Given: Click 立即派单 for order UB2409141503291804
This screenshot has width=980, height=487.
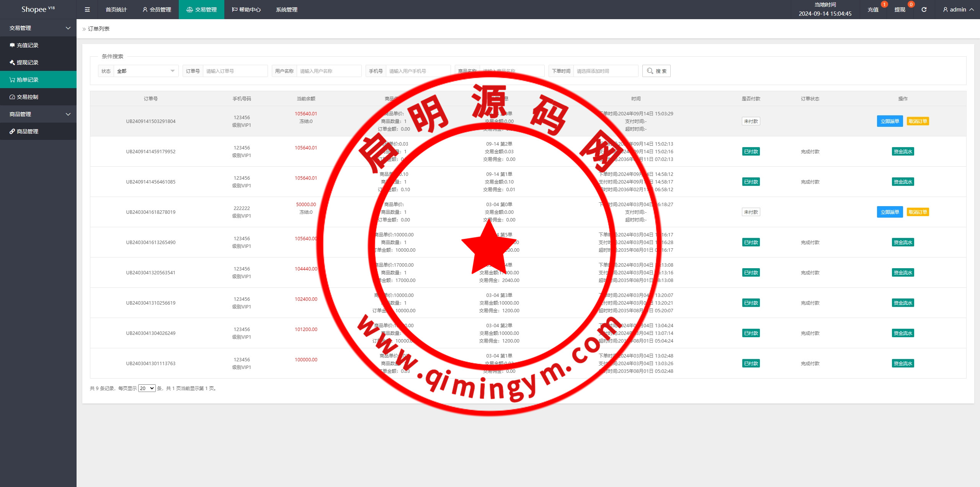Looking at the screenshot, I should (890, 121).
